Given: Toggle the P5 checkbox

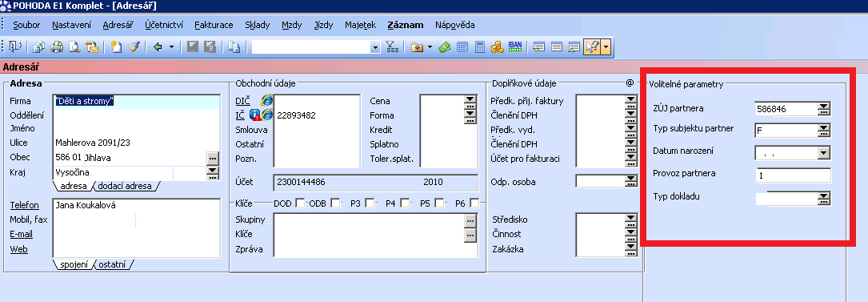Looking at the screenshot, I should point(439,203).
